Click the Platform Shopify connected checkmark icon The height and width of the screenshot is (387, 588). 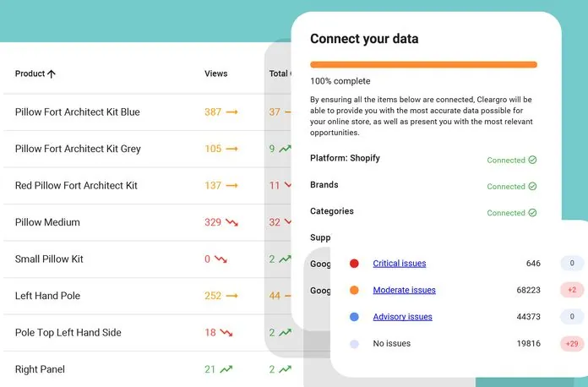(533, 160)
